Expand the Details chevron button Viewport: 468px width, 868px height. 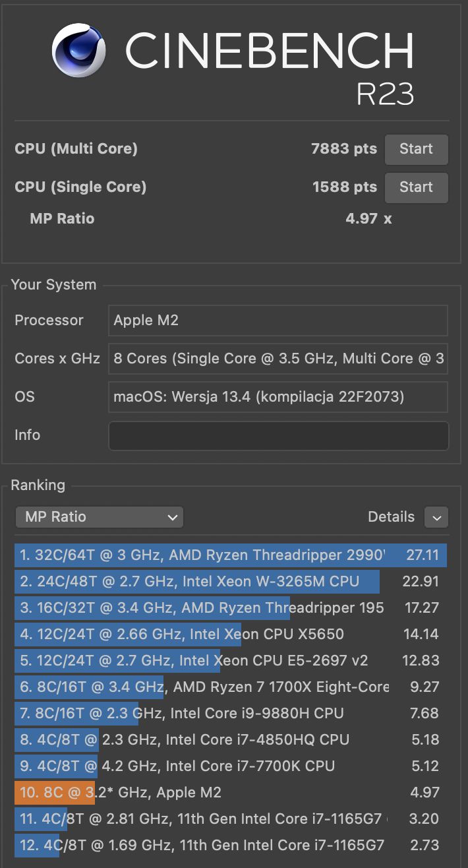pyautogui.click(x=436, y=518)
